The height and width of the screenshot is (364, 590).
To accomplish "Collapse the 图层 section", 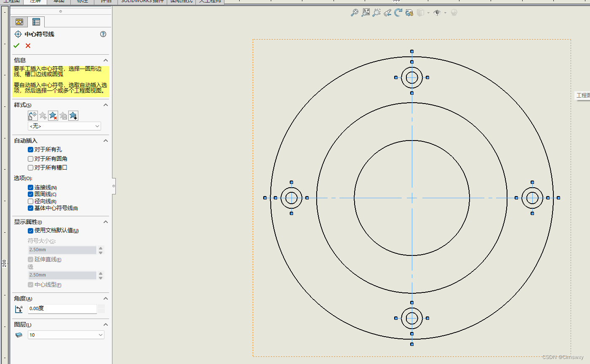I will (x=106, y=324).
